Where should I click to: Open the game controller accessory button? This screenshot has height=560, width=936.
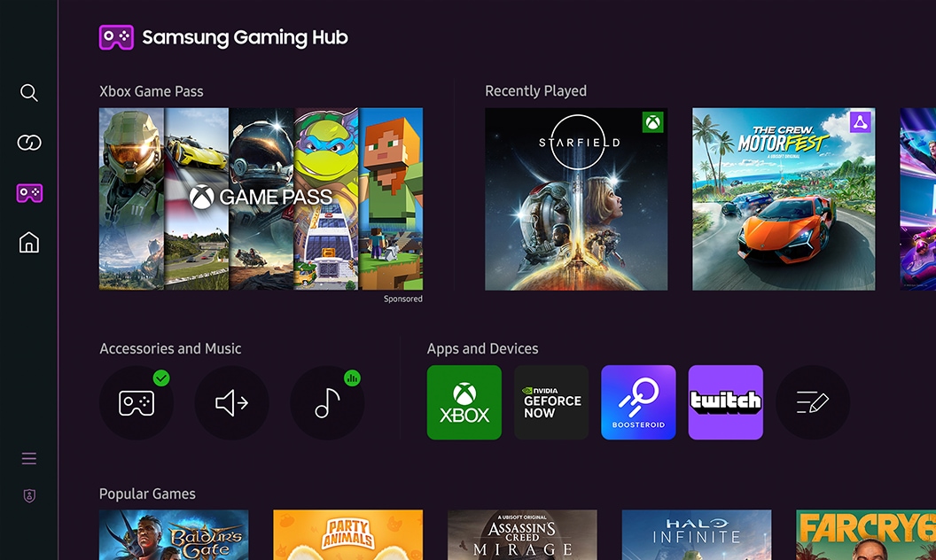pos(136,403)
